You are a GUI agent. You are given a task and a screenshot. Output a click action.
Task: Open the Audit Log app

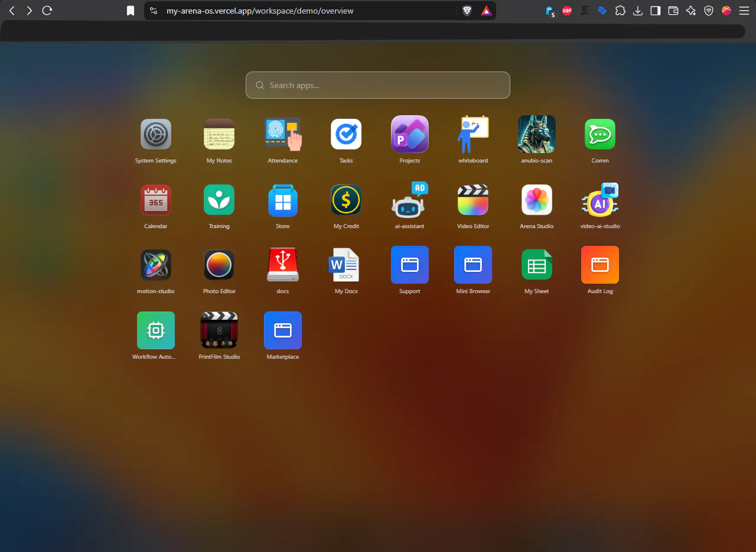[x=600, y=265]
